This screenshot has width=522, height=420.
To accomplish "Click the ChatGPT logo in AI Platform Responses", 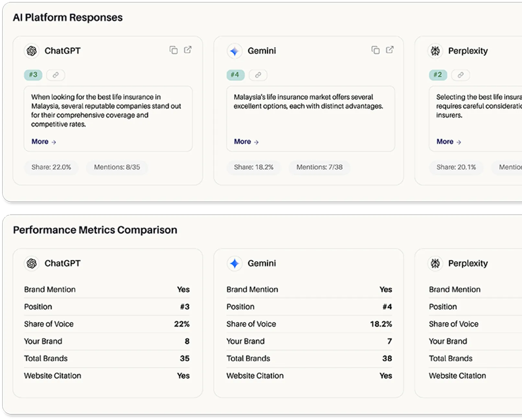I will 32,51.
